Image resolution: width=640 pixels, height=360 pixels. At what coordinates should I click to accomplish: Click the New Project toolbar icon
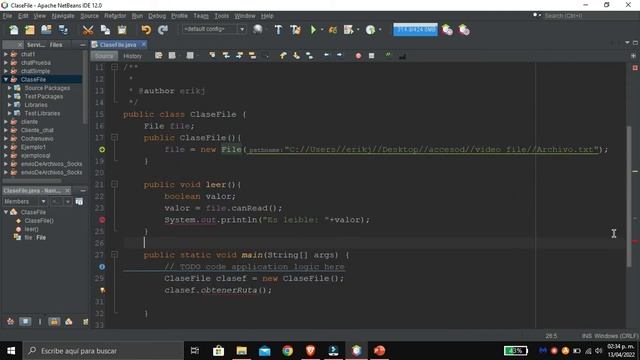point(30,30)
